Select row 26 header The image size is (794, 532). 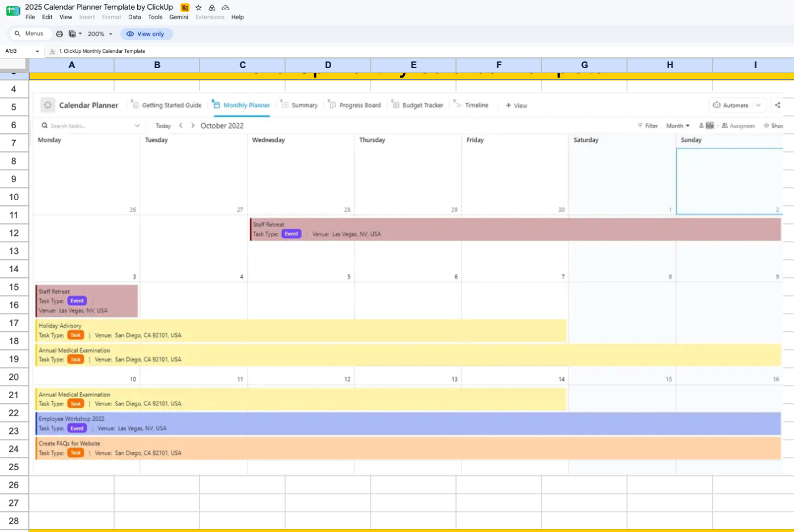click(x=14, y=485)
